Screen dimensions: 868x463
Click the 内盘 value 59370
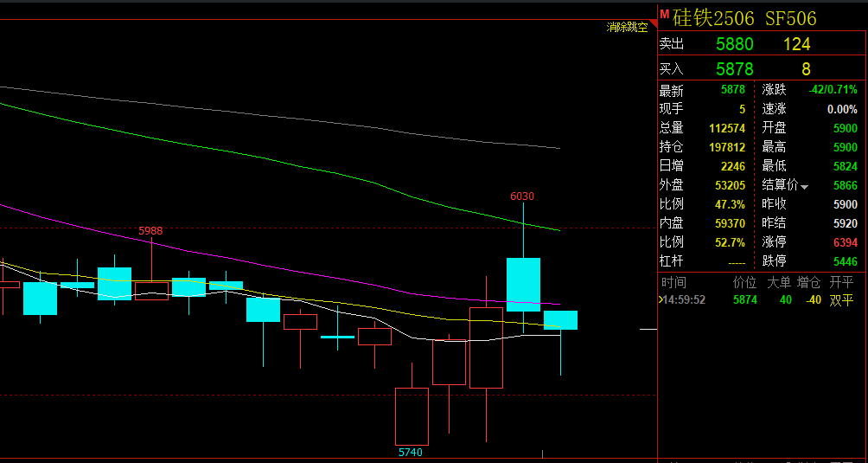(731, 223)
